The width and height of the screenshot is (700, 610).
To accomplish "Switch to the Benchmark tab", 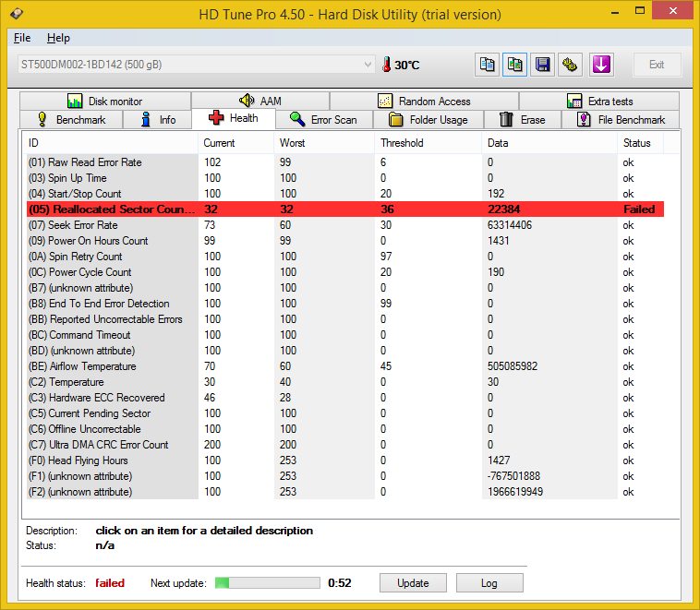I will point(71,120).
